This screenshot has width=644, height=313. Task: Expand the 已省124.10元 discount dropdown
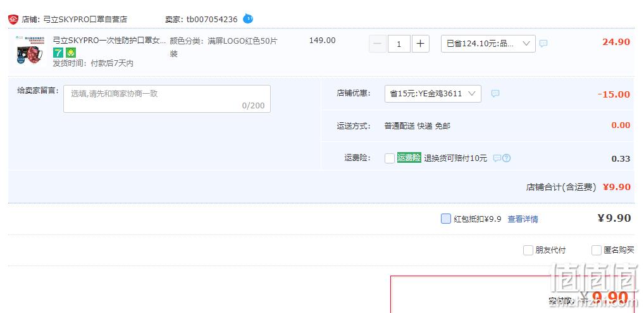pos(488,44)
